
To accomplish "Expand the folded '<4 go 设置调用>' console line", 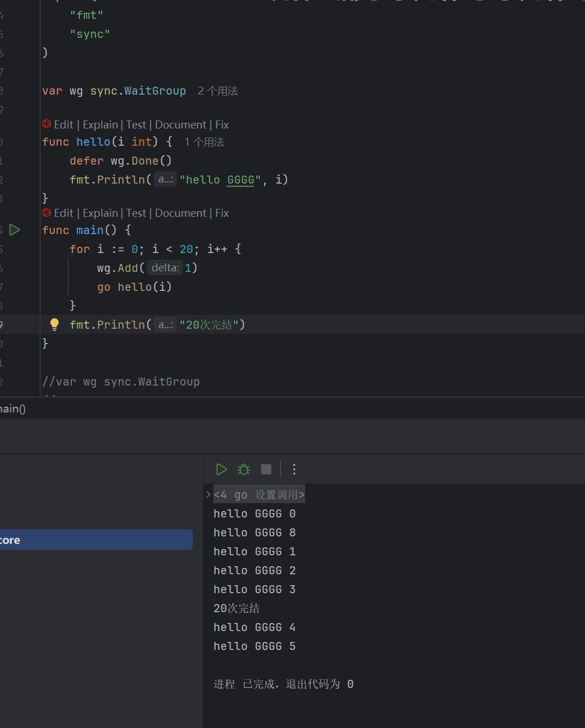I will (x=208, y=495).
